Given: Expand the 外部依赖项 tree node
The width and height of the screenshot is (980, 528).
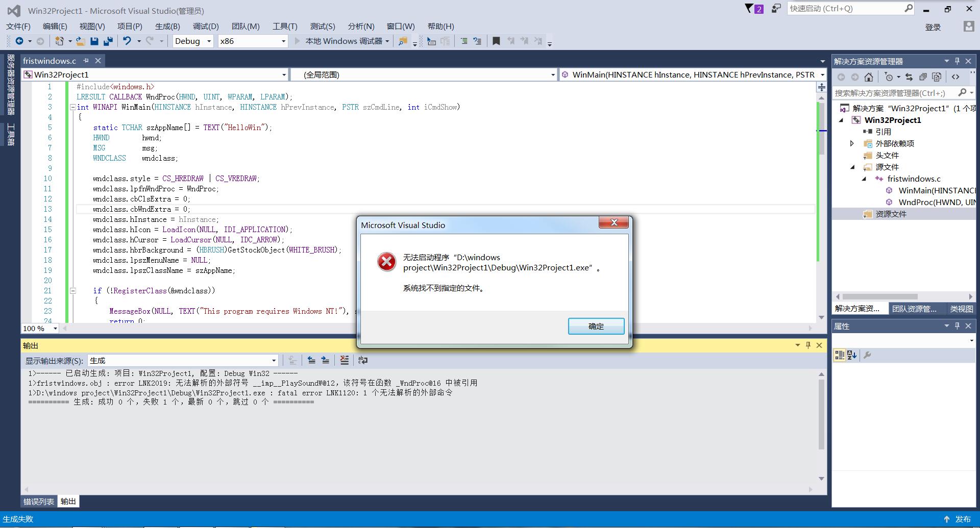Looking at the screenshot, I should click(x=851, y=143).
